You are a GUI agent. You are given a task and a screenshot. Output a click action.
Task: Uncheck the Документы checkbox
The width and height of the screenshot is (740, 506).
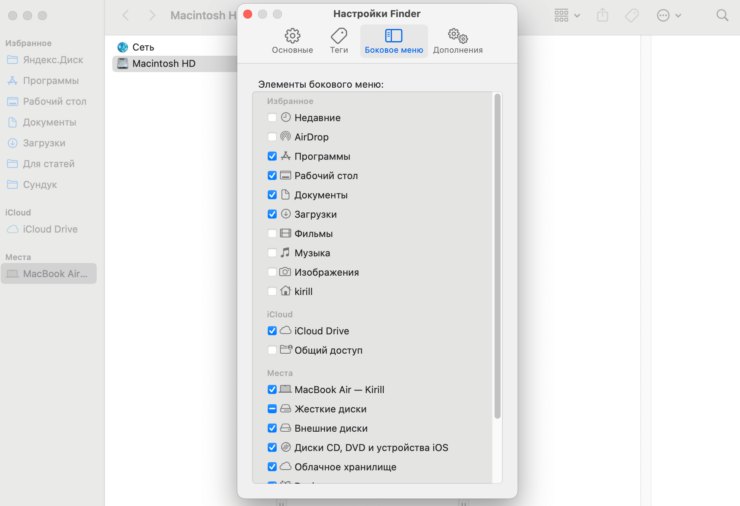[x=272, y=195]
